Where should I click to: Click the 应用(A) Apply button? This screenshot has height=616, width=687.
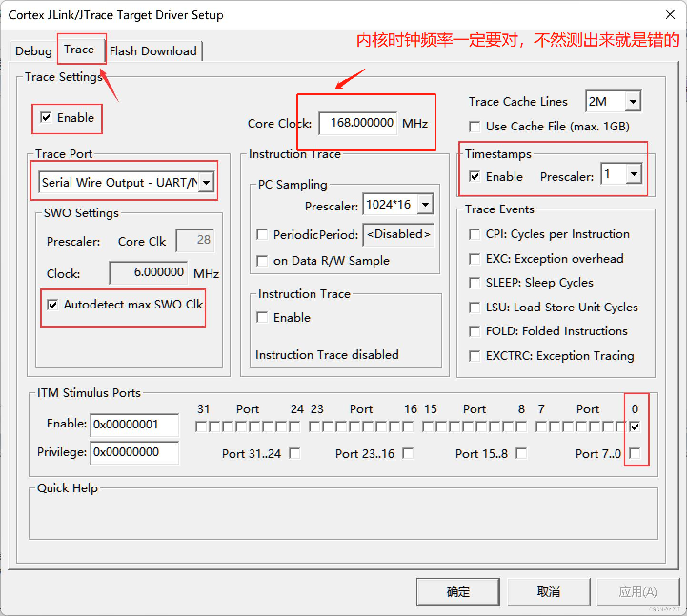pyautogui.click(x=638, y=592)
